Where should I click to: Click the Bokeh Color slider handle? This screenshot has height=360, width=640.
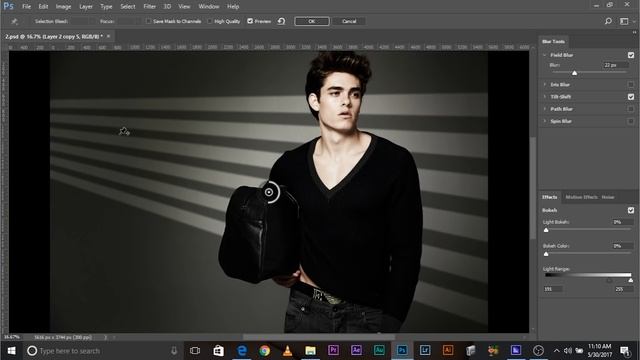[x=546, y=254]
